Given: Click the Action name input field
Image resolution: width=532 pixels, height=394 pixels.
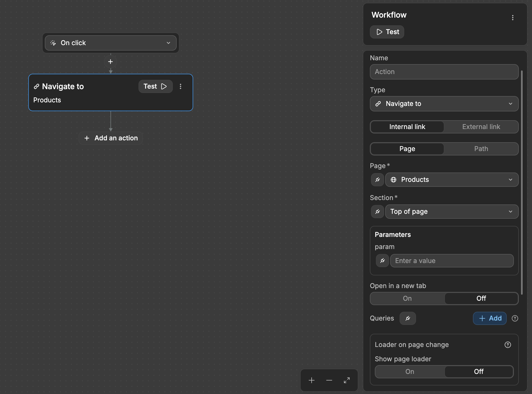Looking at the screenshot, I should tap(444, 72).
